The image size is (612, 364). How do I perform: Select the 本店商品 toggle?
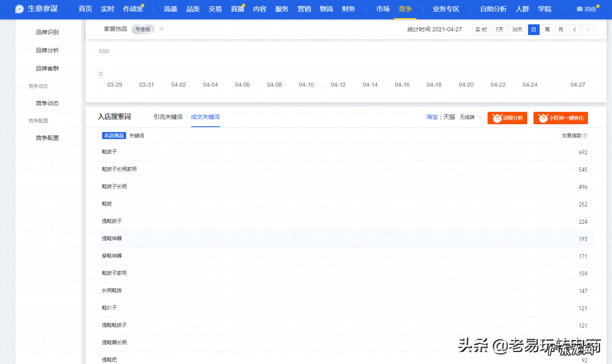[x=113, y=136]
